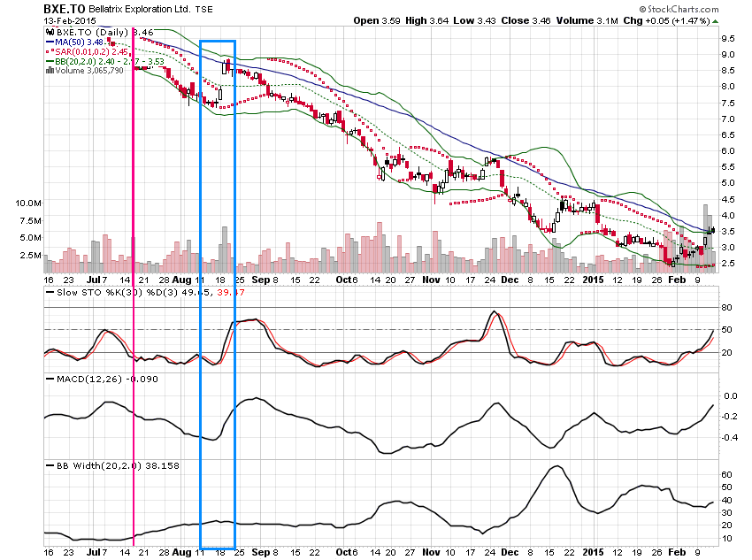Click the 9.5 price axis label
Image resolution: width=752 pixels, height=560 pixels.
tap(727, 38)
